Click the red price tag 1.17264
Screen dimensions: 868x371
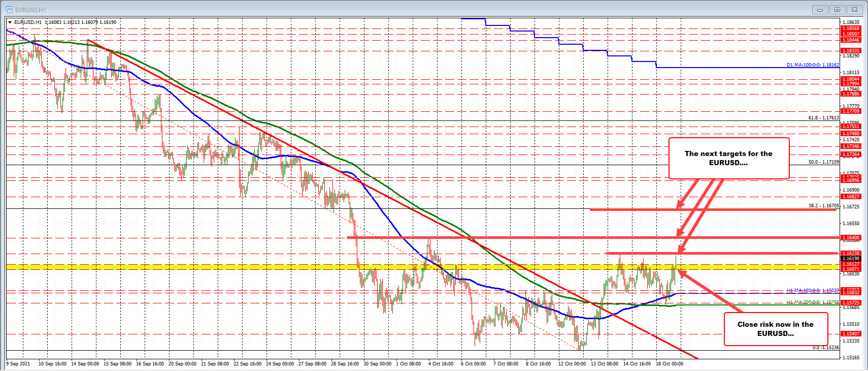tap(851, 154)
